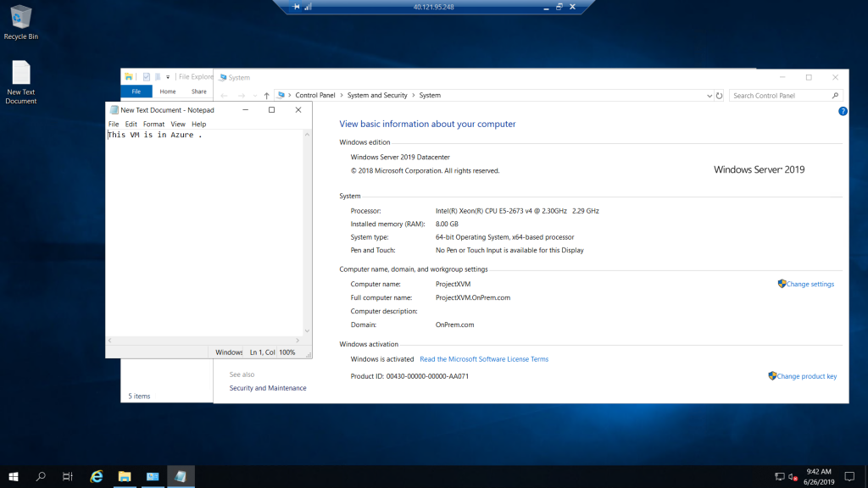Open taskbar search magnifier
The height and width of the screenshot is (488, 868).
[41, 476]
